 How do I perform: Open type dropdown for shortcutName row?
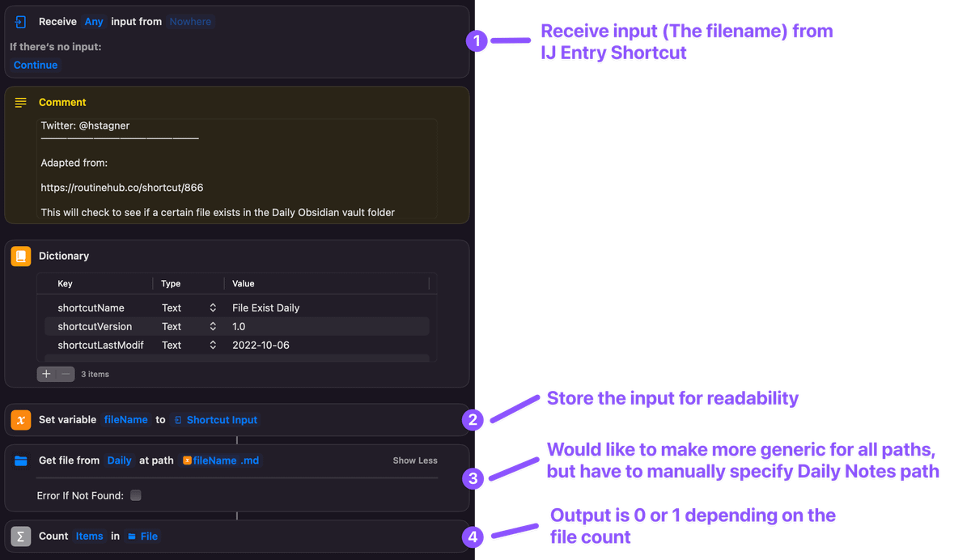pos(213,308)
